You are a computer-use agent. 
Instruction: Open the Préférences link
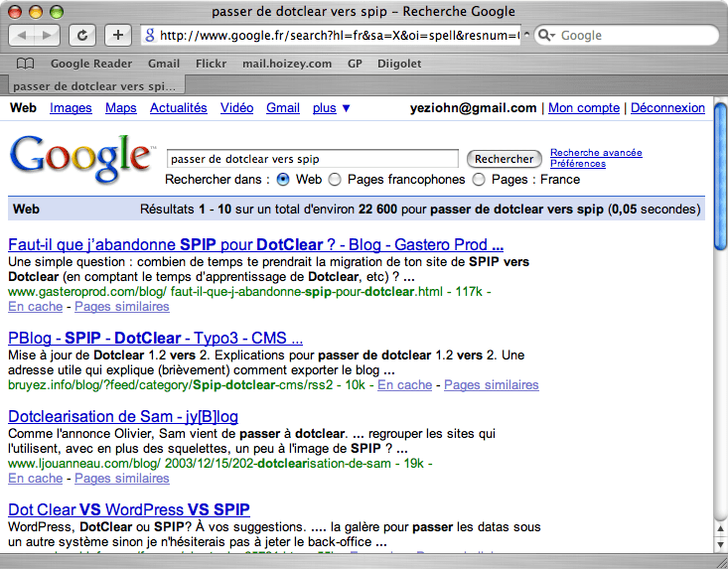pyautogui.click(x=578, y=164)
